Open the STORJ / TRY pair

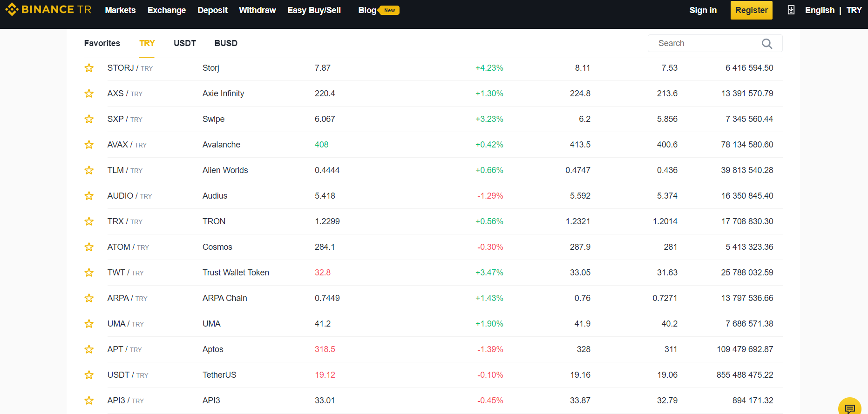(130, 68)
